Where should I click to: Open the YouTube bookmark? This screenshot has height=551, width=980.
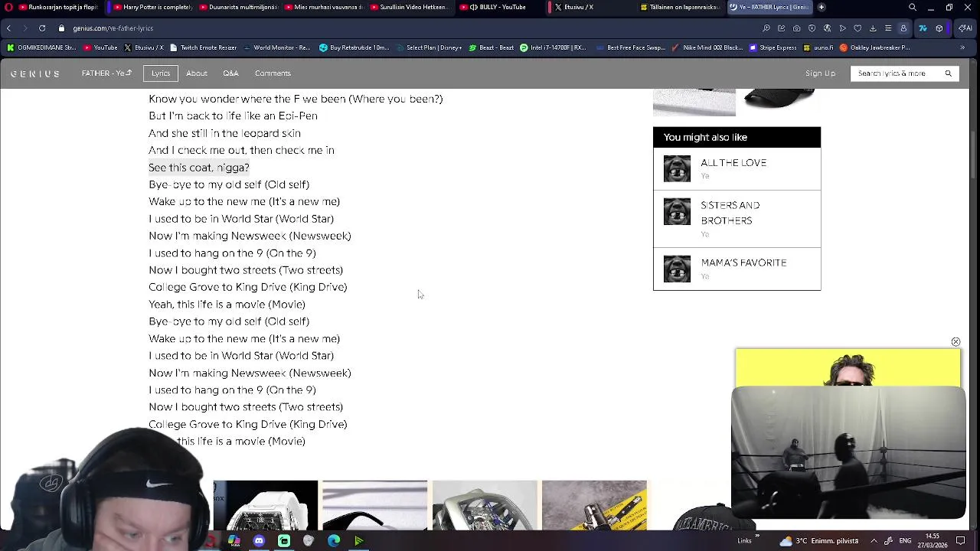click(100, 47)
